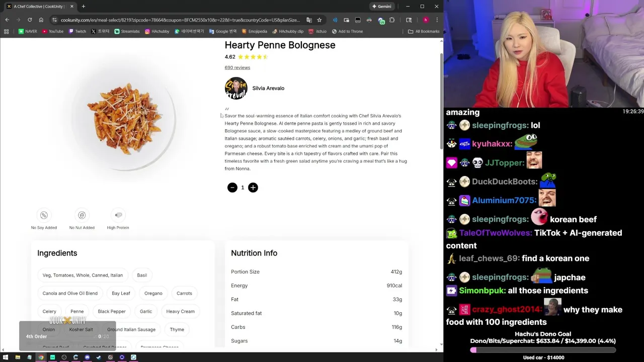The height and width of the screenshot is (362, 644).
Task: Open the side panel icon in toolbar
Action: (409, 20)
